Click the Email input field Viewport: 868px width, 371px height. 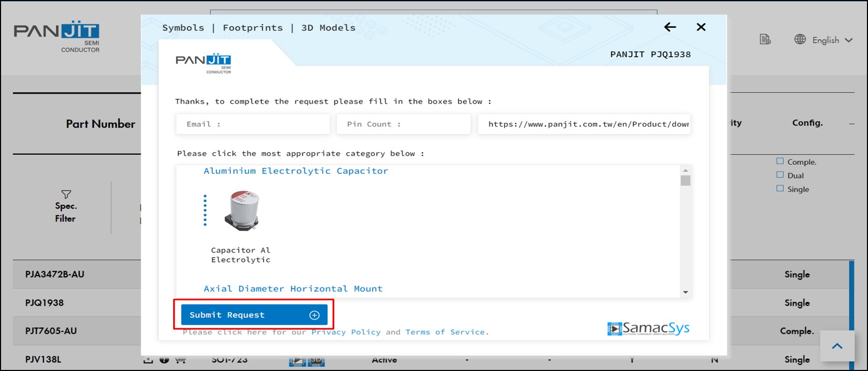(253, 124)
